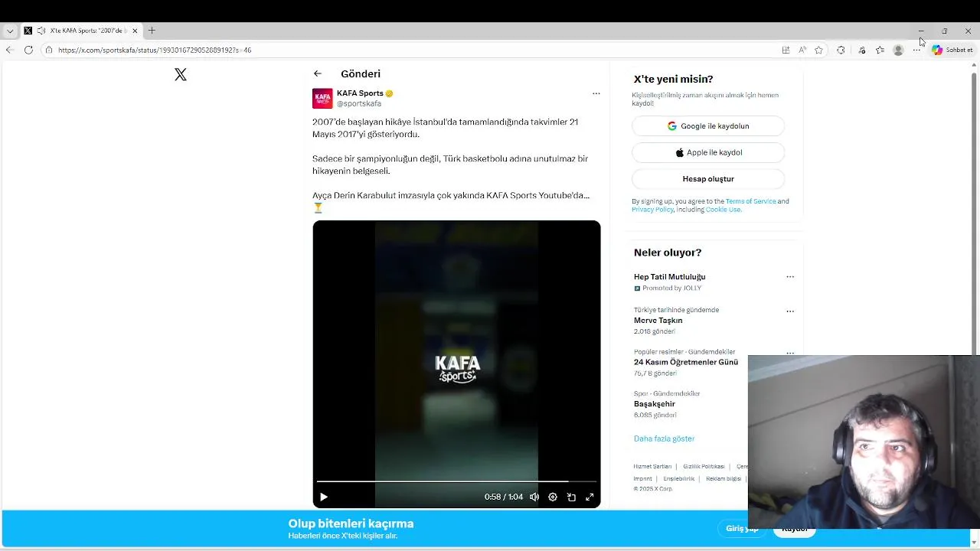The width and height of the screenshot is (980, 551).
Task: Open the Merve Taşkın trend
Action: point(658,321)
